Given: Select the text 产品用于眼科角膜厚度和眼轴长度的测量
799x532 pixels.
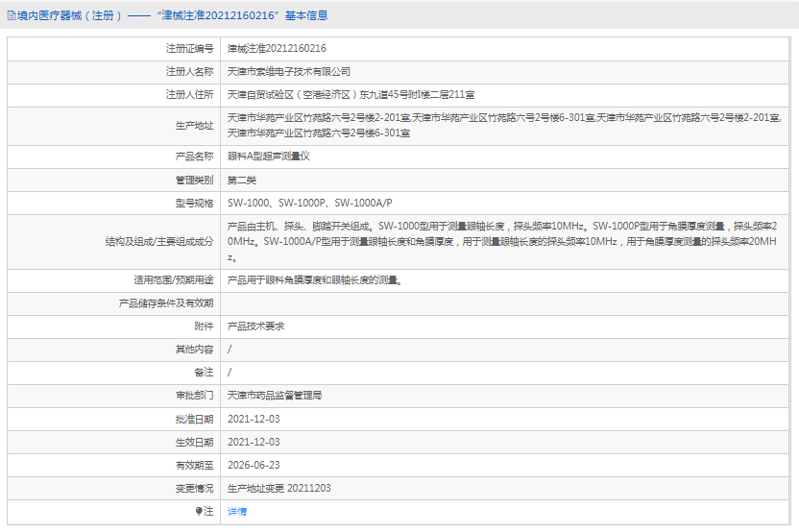Looking at the screenshot, I should point(313,280).
